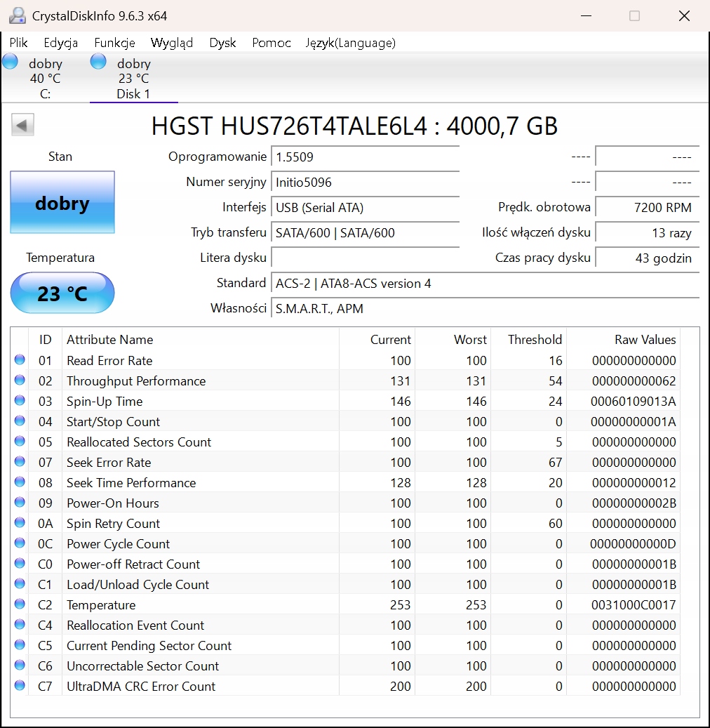Viewport: 710px width, 728px height.
Task: Click the CrystalDiskInfo title bar app icon
Action: point(17,15)
